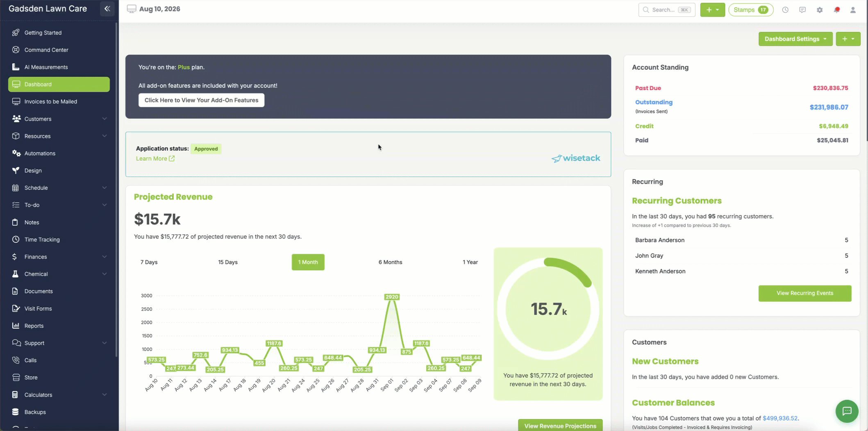Collapse the sidebar with double-chevron icon
The width and height of the screenshot is (868, 431).
pos(107,9)
